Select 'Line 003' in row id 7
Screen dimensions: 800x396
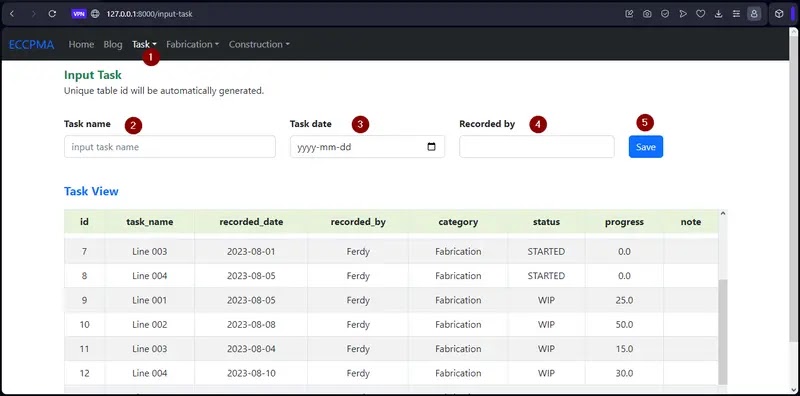coord(149,252)
